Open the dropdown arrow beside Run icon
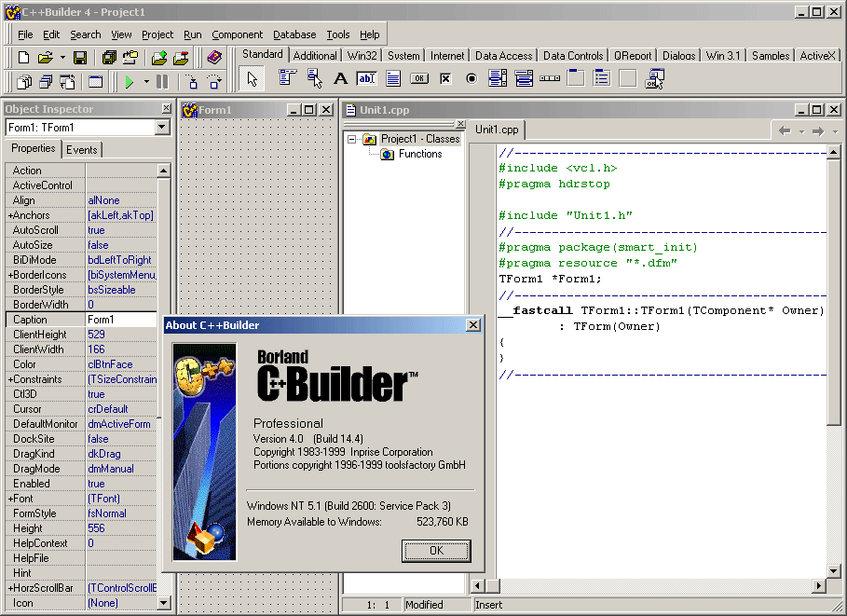This screenshot has height=616, width=847. pyautogui.click(x=146, y=82)
